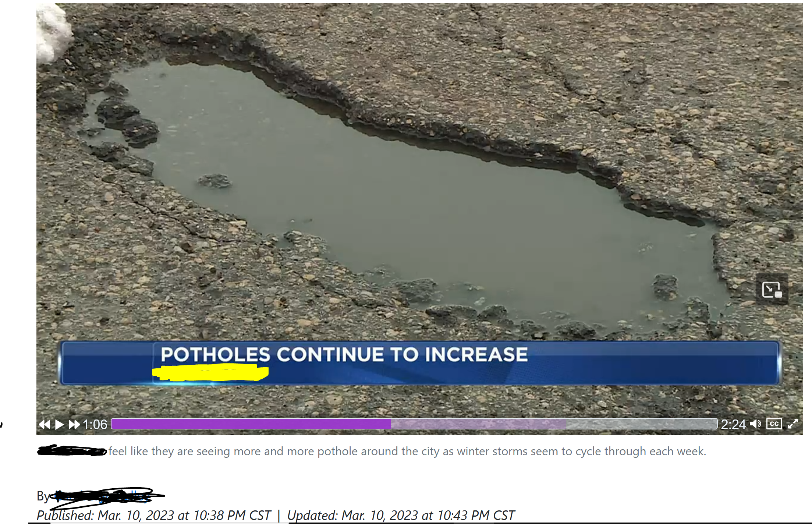Screen dimensions: 812x524
Task: Fast-forward the video with the double-right arrow
Action: [x=74, y=425]
